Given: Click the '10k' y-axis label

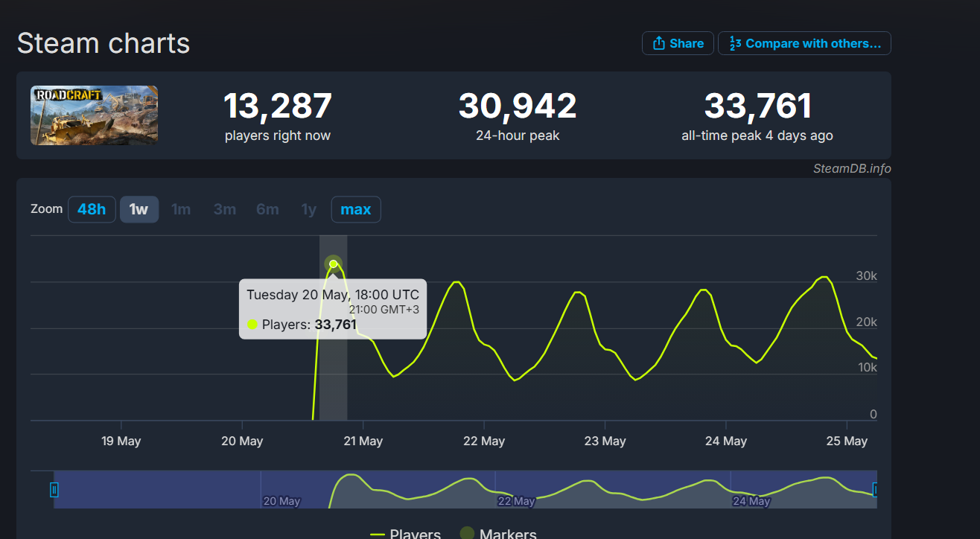Looking at the screenshot, I should click(866, 368).
